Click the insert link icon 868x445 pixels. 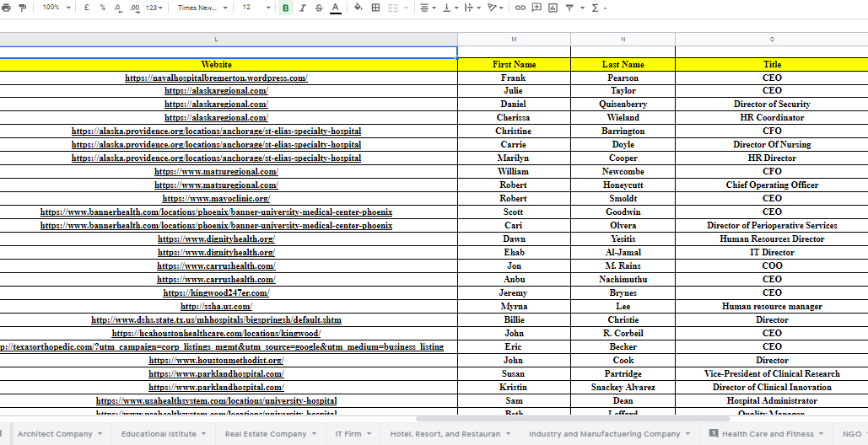(x=520, y=8)
